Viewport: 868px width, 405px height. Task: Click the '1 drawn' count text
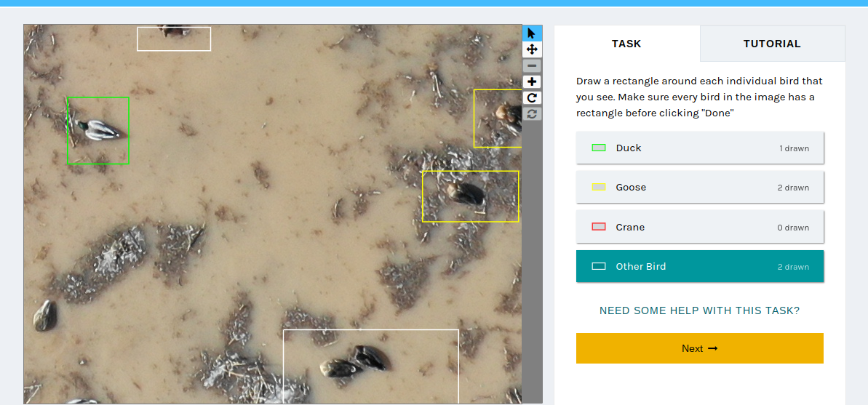coord(794,148)
